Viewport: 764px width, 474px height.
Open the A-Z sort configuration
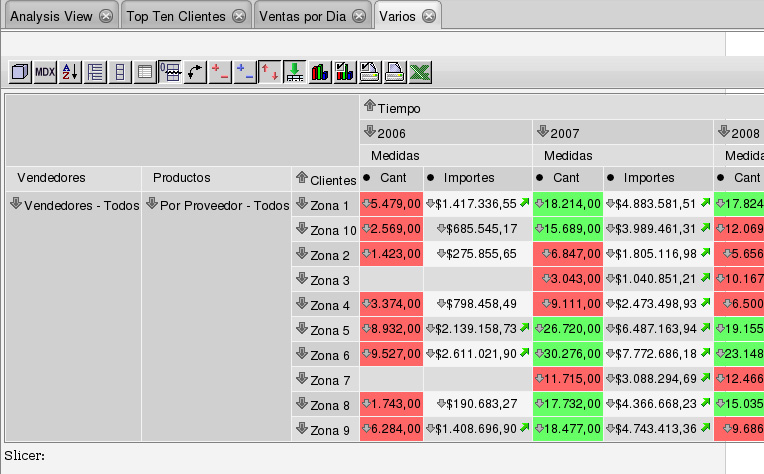[x=70, y=72]
